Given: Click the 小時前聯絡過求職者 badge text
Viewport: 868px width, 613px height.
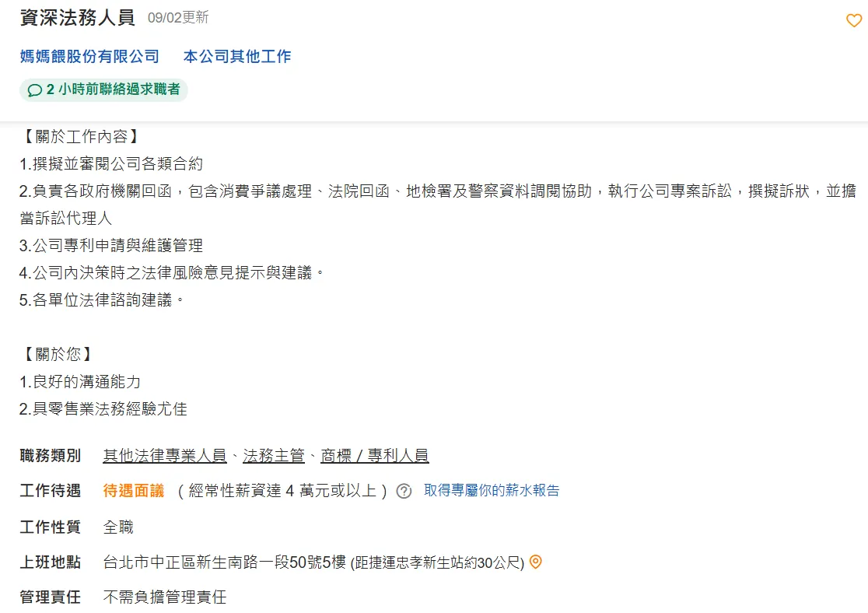Looking at the screenshot, I should (x=118, y=90).
